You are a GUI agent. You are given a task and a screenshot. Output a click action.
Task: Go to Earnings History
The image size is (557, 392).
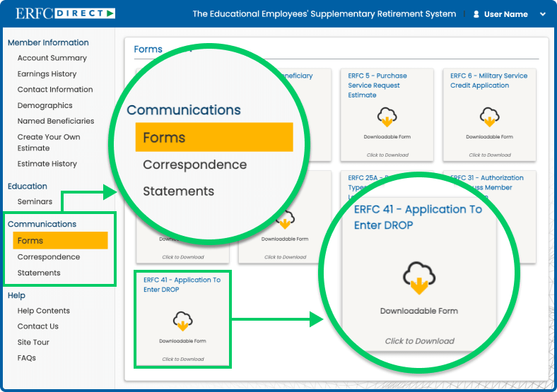tap(47, 74)
